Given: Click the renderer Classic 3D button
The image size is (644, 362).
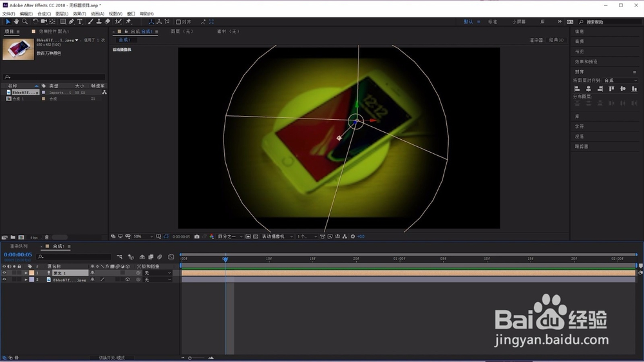Looking at the screenshot, I should (x=556, y=40).
